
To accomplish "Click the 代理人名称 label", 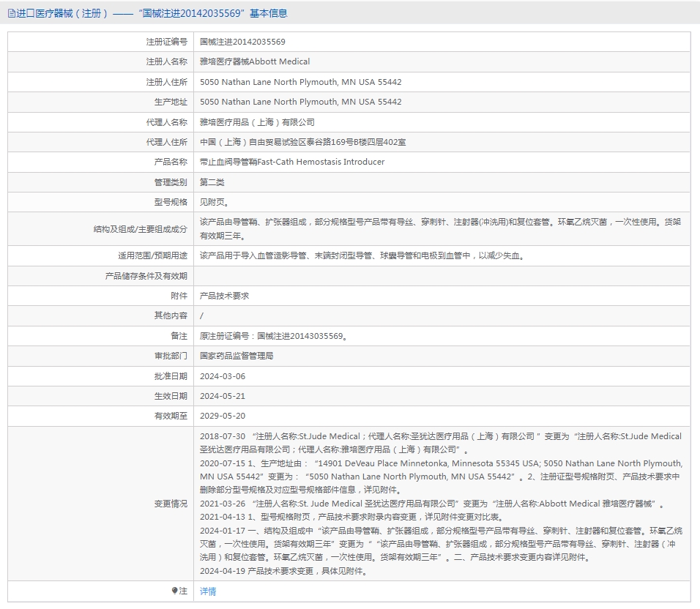I will pos(166,122).
